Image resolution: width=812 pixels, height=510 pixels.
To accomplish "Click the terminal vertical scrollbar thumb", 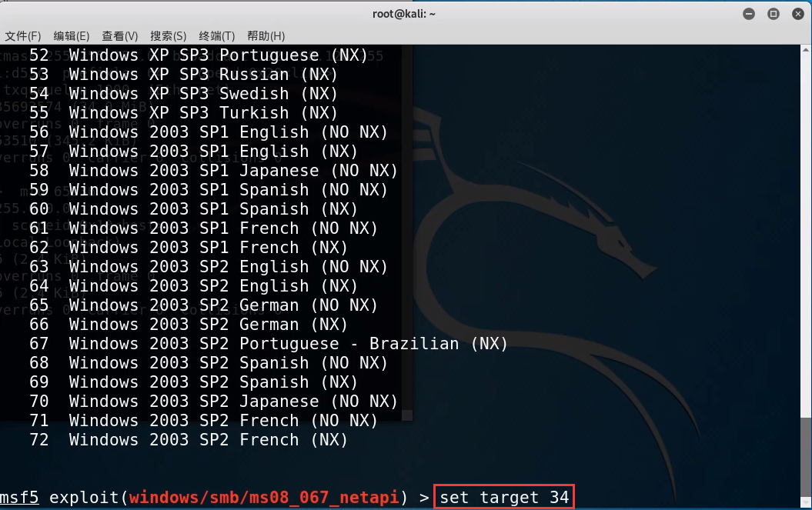I will coord(806,457).
